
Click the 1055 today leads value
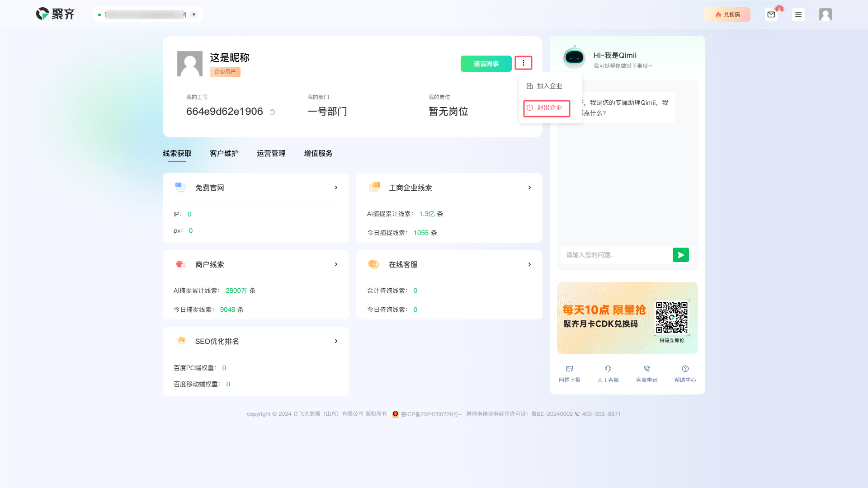[421, 233]
